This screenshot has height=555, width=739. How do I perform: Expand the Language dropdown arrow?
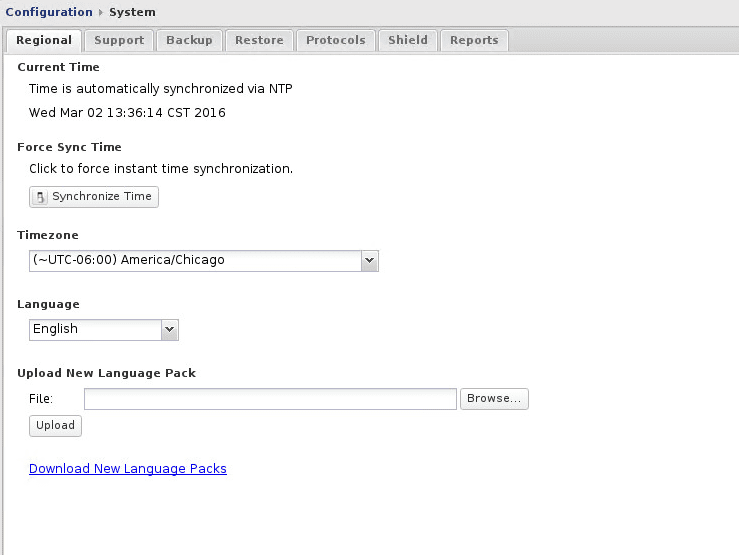(169, 329)
